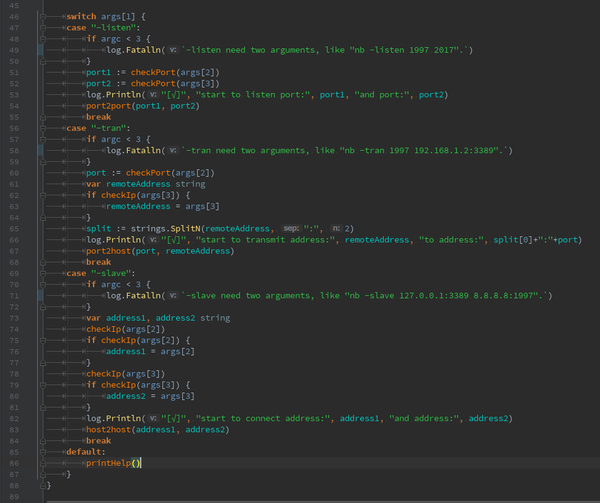
Task: Toggle the function closing fold marker on line 88
Action: pyautogui.click(x=43, y=485)
